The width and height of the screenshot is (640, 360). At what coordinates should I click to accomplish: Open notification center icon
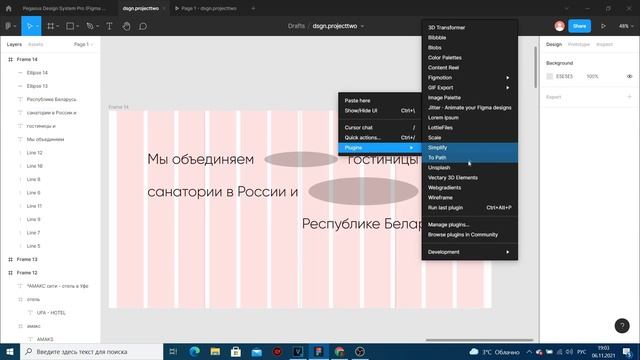pos(627,351)
